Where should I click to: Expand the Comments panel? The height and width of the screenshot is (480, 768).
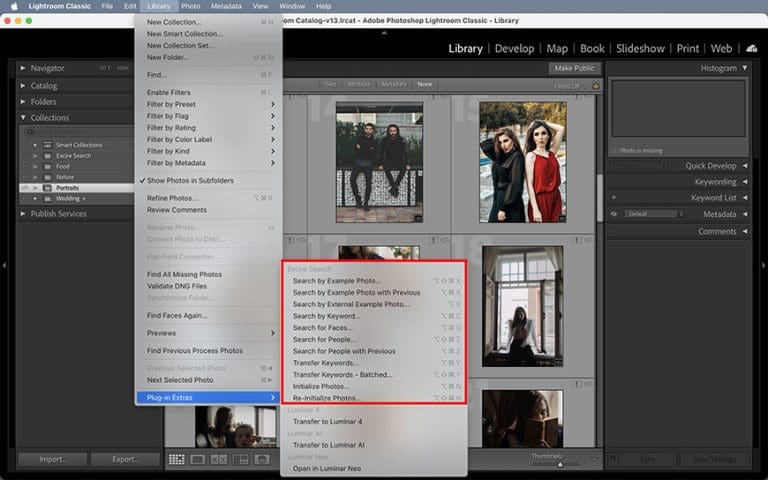pos(744,231)
